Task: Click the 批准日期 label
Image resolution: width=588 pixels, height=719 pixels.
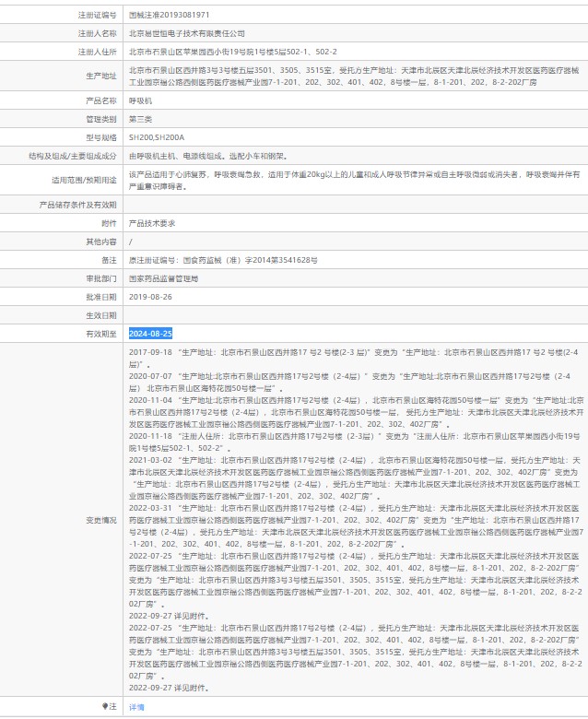Action: tap(101, 297)
